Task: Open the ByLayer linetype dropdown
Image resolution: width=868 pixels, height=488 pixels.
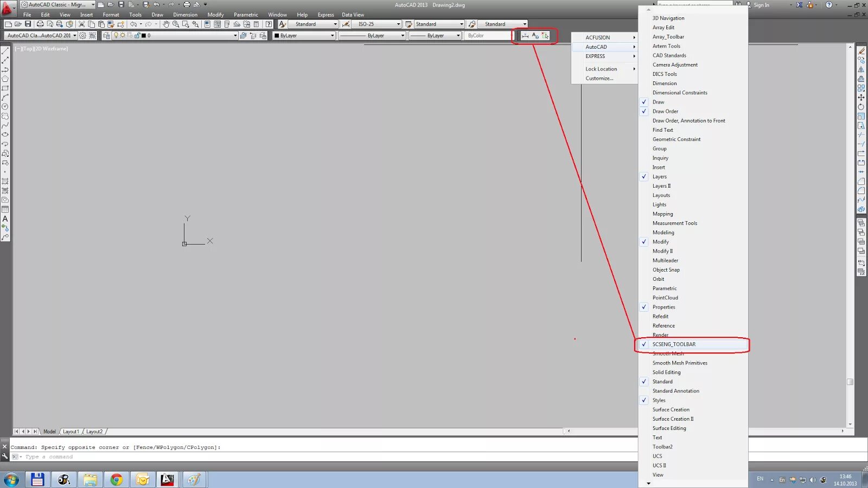Action: pos(372,35)
